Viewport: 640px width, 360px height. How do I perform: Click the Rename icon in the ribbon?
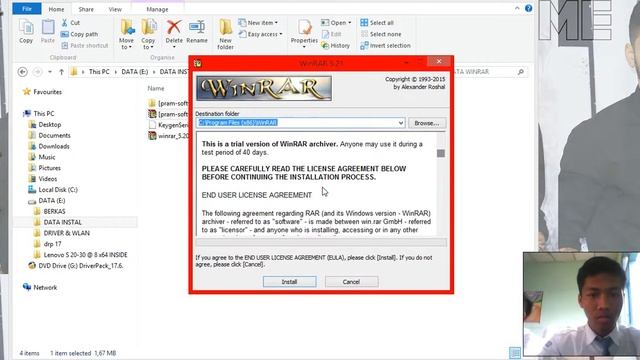point(197,27)
